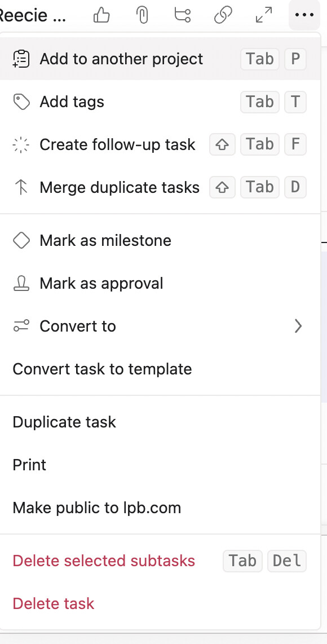Click the three-dot more actions button
327x644 pixels.
click(x=304, y=15)
